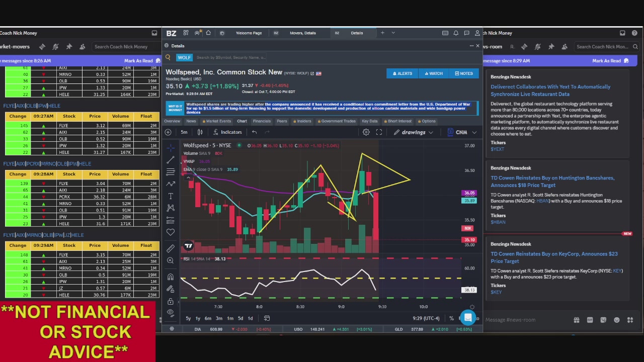This screenshot has height=362, width=644.
Task: Open the Key Data tab
Action: 369,121
